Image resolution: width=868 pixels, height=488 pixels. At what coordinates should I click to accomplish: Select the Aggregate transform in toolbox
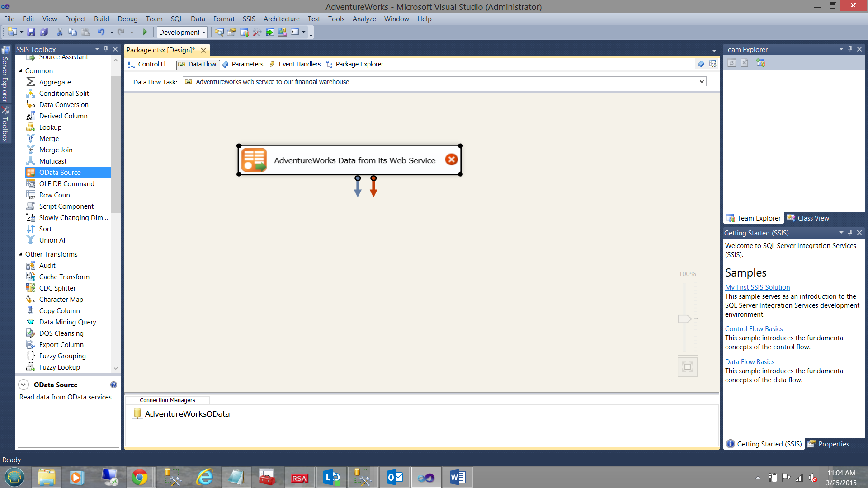click(x=55, y=82)
